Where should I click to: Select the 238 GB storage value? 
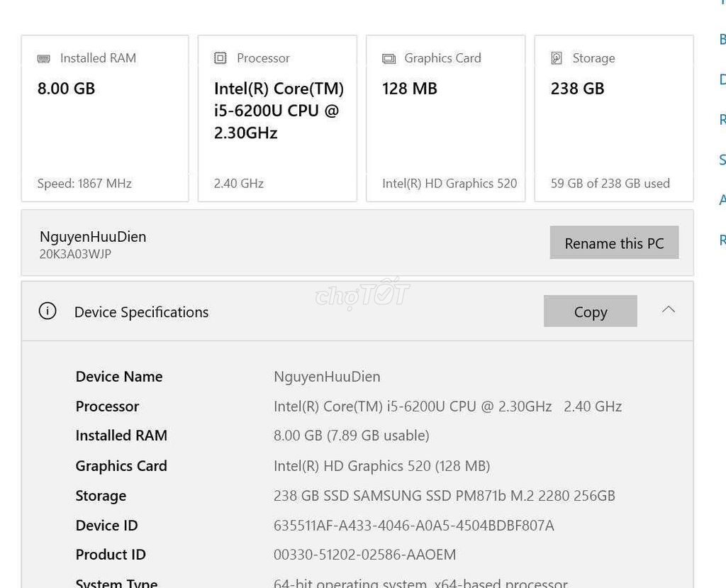(x=577, y=88)
